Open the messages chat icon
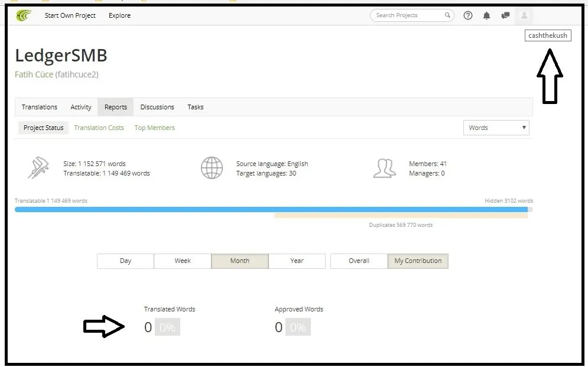 point(505,15)
